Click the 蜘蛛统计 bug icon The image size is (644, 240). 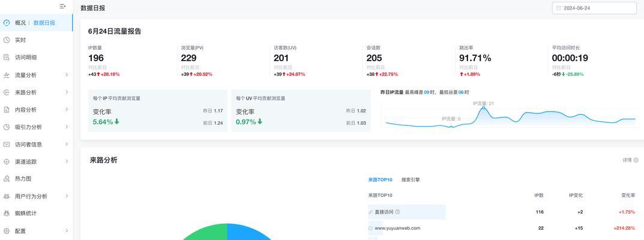click(7, 214)
